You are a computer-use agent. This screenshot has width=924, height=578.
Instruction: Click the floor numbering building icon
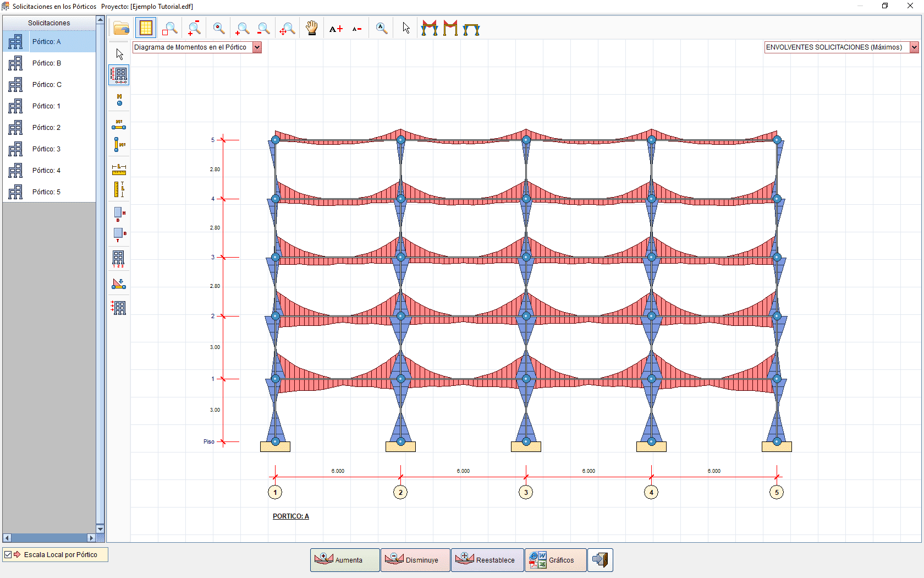point(119,259)
